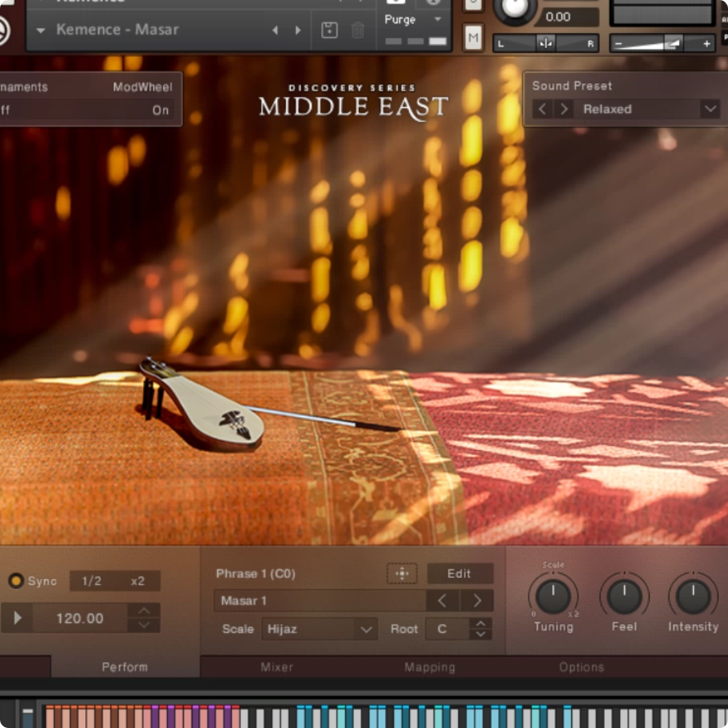
Task: Click the Feel knob
Action: point(624,596)
